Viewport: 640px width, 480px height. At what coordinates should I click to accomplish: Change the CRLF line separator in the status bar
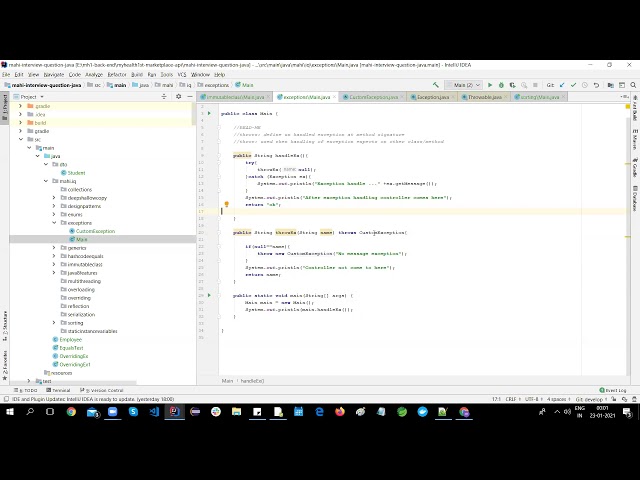coord(511,399)
